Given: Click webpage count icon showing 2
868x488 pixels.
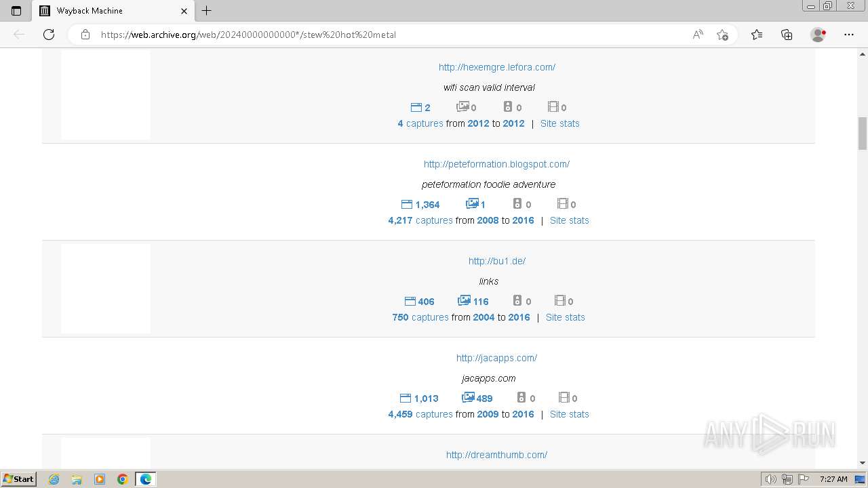Looking at the screenshot, I should (x=416, y=107).
